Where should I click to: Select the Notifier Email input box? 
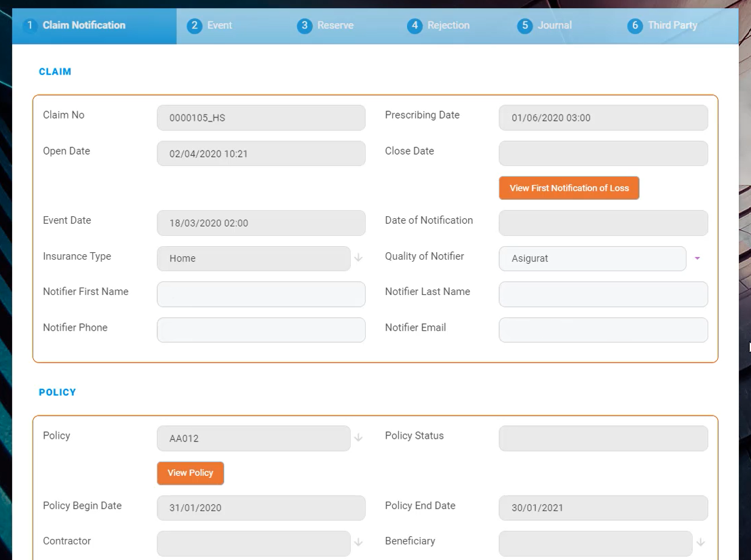(602, 330)
